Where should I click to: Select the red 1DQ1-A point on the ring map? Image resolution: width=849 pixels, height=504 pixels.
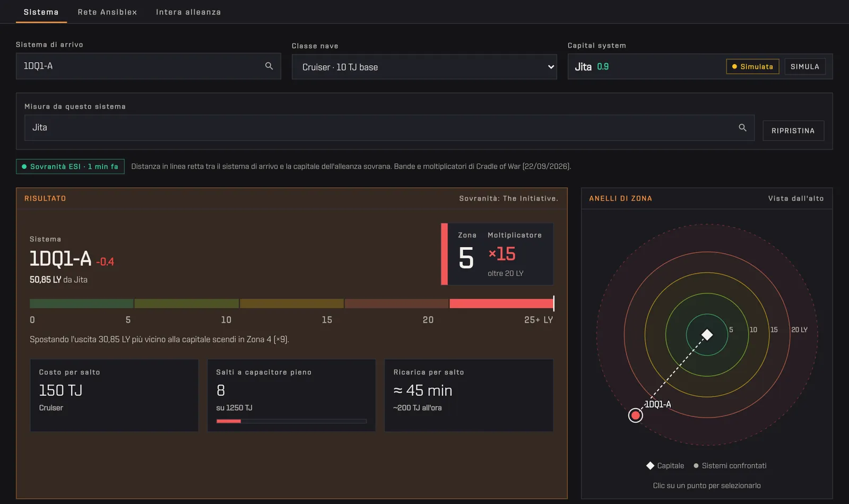(635, 415)
